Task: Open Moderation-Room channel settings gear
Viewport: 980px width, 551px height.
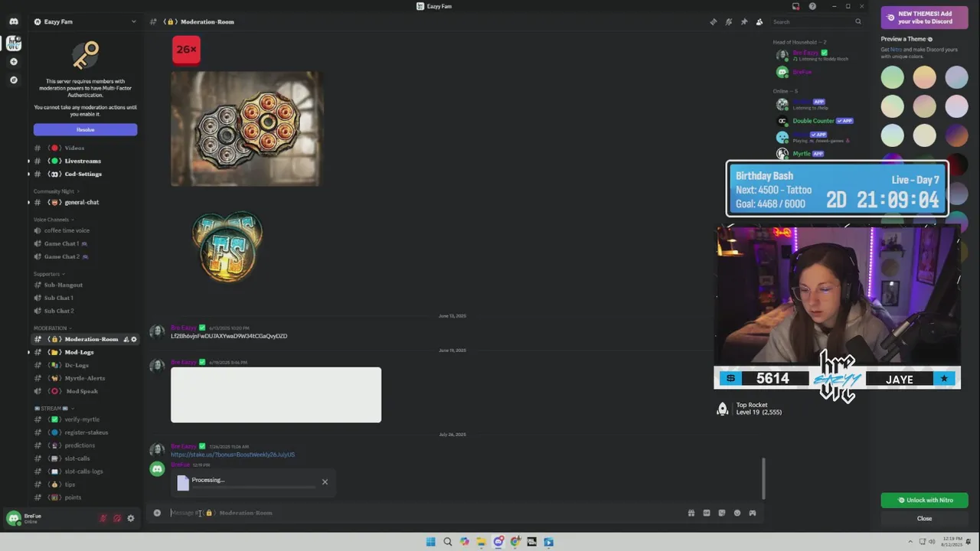Action: point(134,339)
